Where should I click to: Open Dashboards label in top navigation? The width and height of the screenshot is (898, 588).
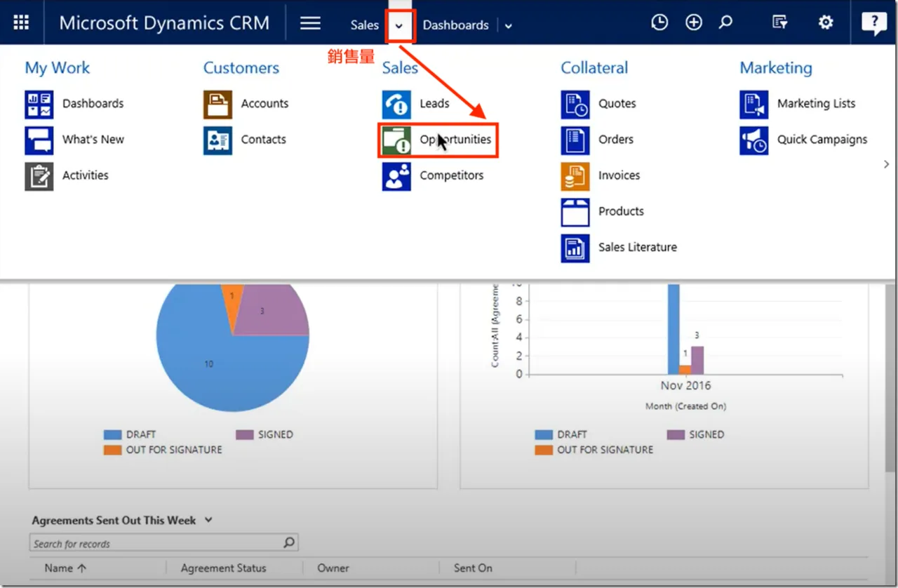455,25
